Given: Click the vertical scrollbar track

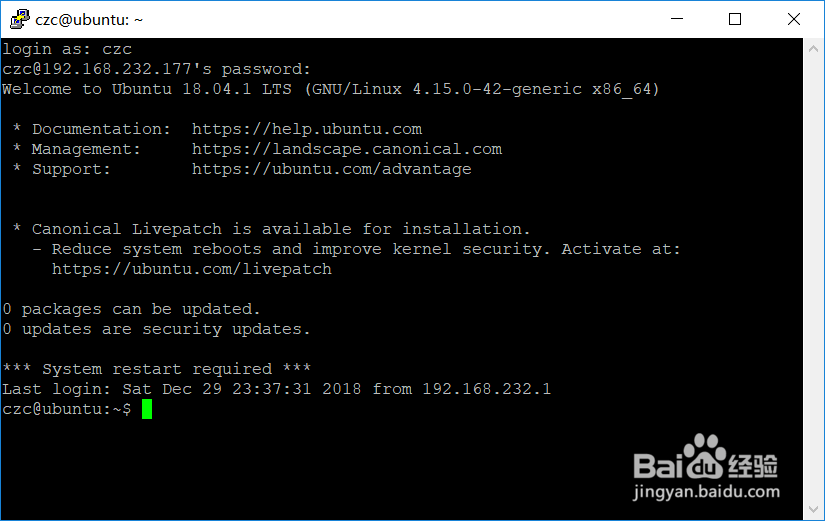Looking at the screenshot, I should pos(812,280).
